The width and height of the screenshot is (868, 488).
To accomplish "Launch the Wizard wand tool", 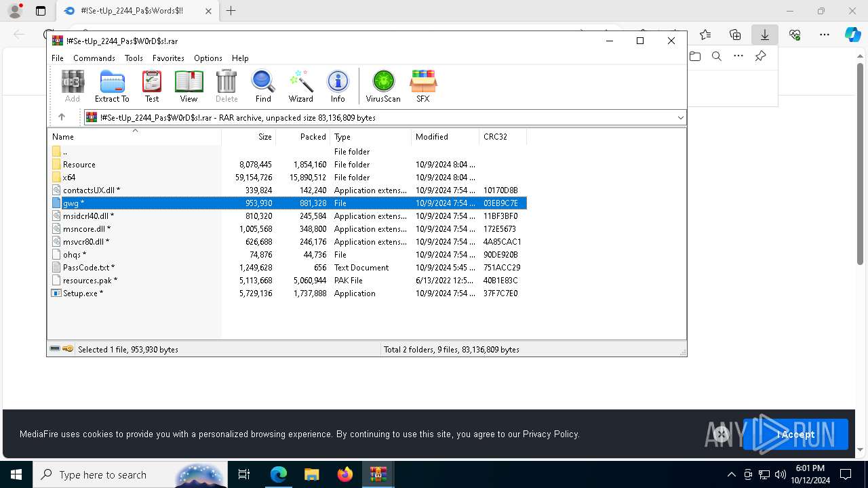I will pyautogui.click(x=301, y=86).
